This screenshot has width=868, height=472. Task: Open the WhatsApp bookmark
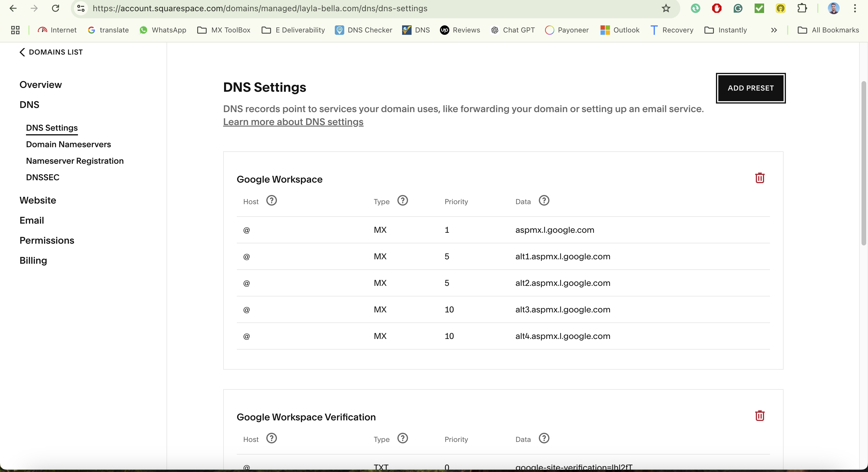tap(163, 30)
